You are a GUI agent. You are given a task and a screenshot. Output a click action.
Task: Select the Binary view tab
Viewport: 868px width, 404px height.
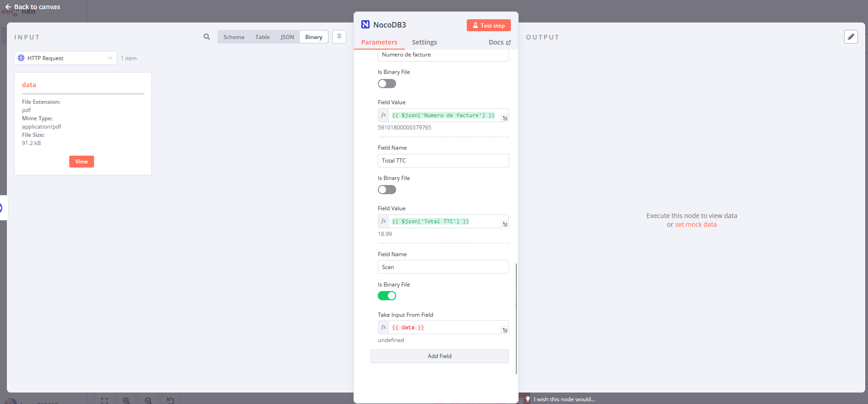[314, 37]
